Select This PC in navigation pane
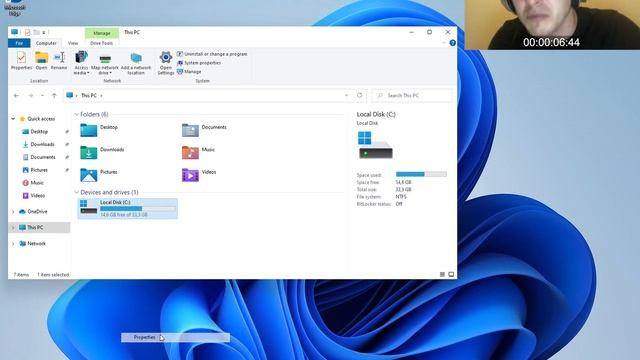Image resolution: width=640 pixels, height=360 pixels. click(x=35, y=227)
